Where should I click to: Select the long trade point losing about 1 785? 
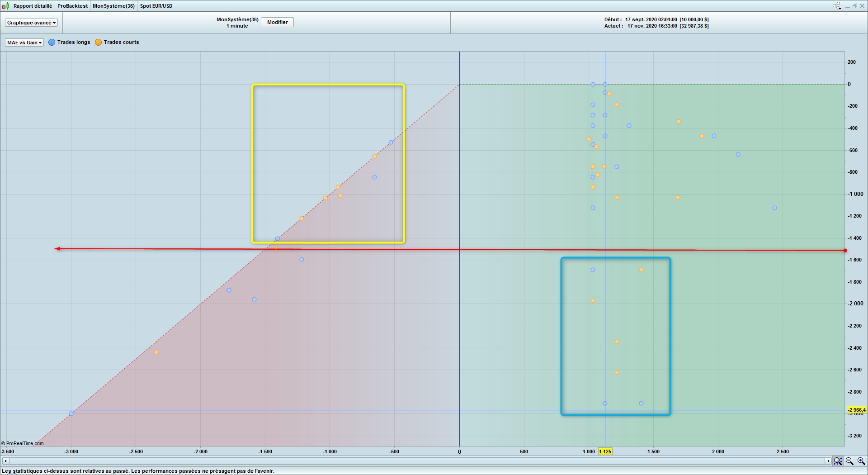coord(229,290)
